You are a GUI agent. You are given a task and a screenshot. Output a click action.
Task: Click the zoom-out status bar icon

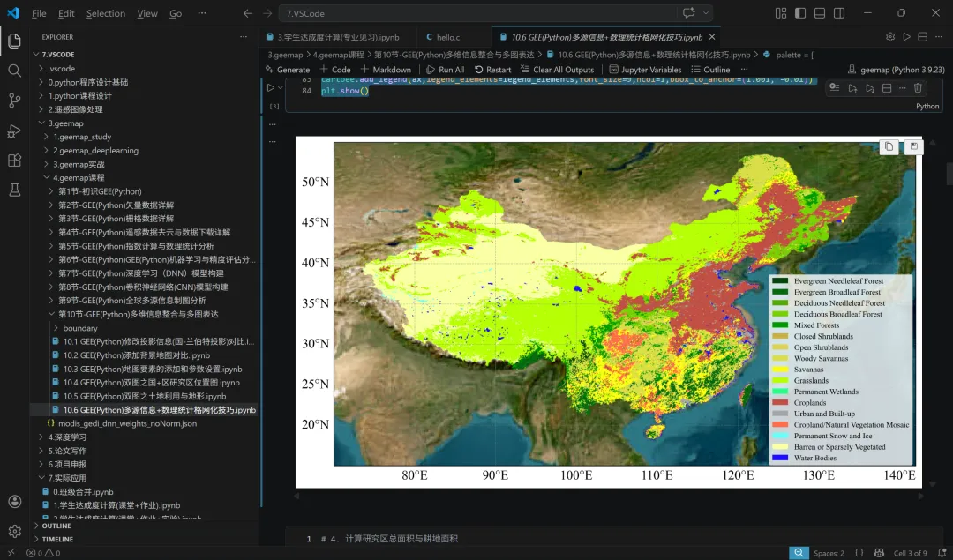tap(799, 553)
